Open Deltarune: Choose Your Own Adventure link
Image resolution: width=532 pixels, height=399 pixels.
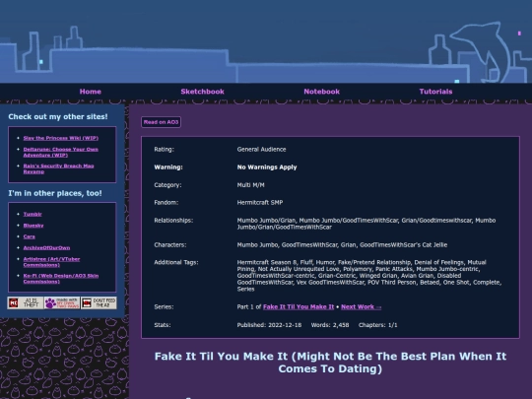(60, 152)
